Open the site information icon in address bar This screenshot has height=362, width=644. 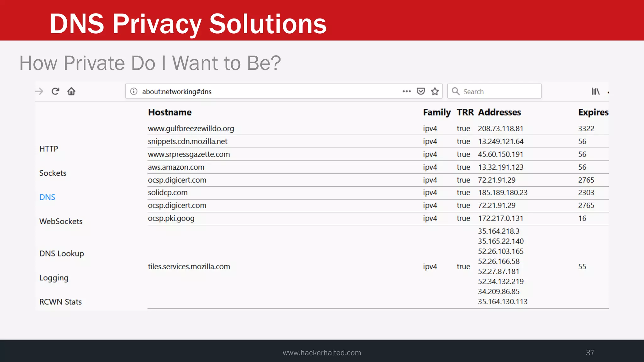[134, 91]
